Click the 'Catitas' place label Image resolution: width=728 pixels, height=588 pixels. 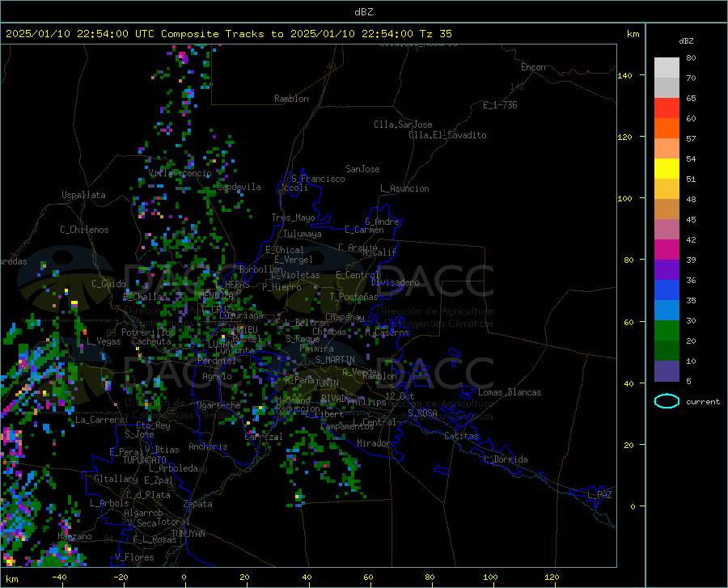coord(461,436)
